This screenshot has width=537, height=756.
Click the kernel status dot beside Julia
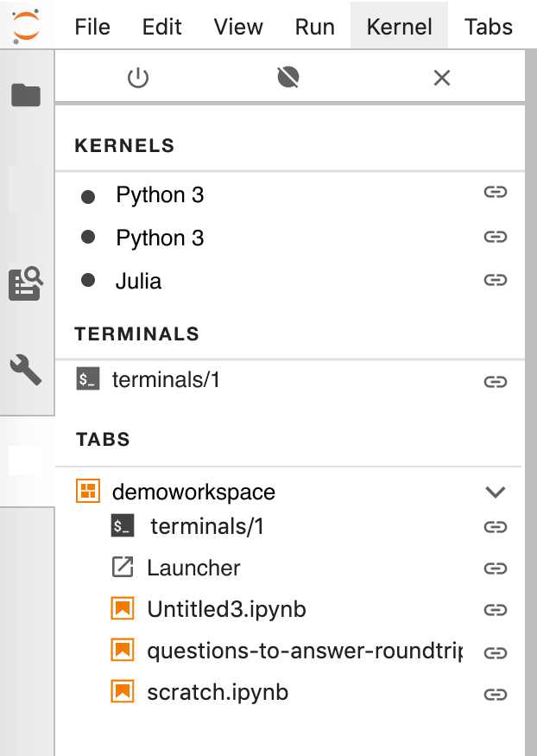click(87, 280)
